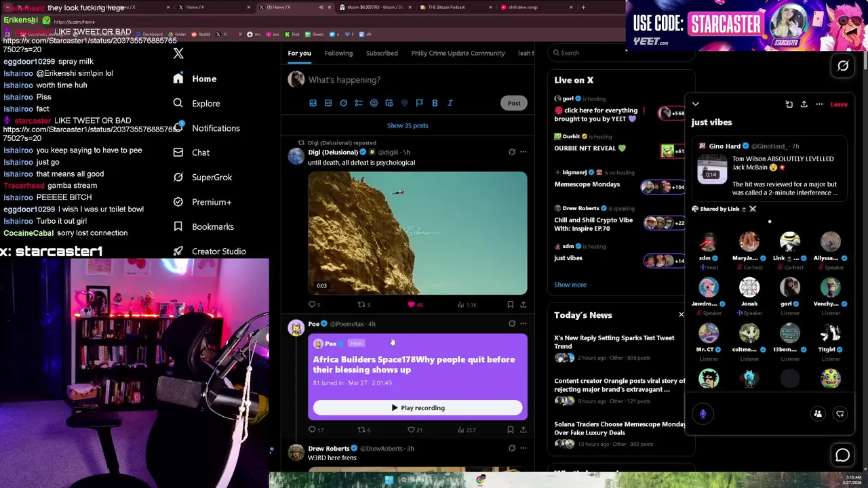Click the Post button
The width and height of the screenshot is (868, 488).
(514, 103)
